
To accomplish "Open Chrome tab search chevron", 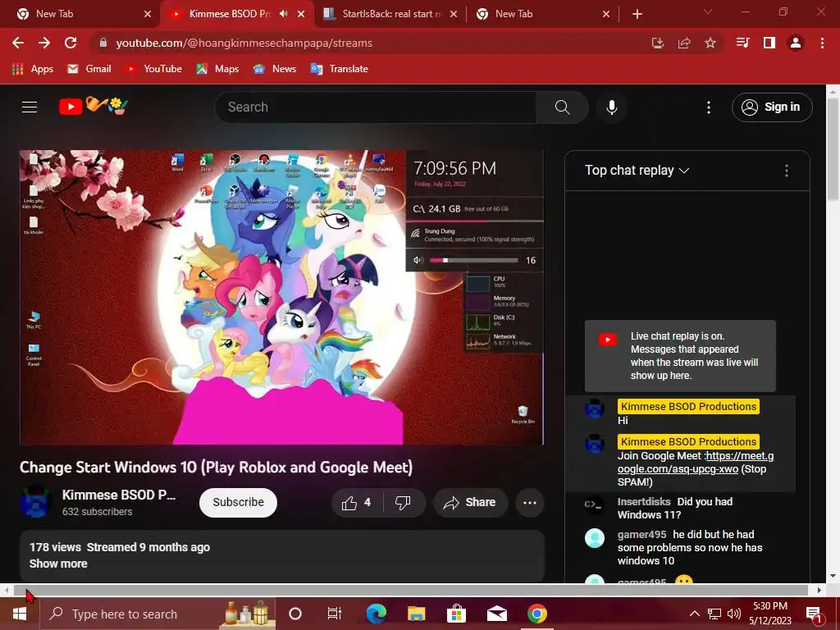I will click(x=708, y=11).
